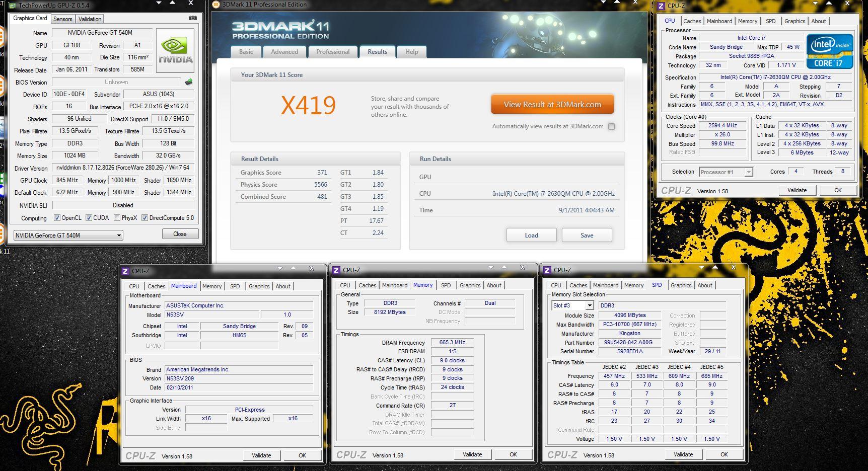Toggle the DirectCompute 5.0 checkbox

[x=144, y=218]
